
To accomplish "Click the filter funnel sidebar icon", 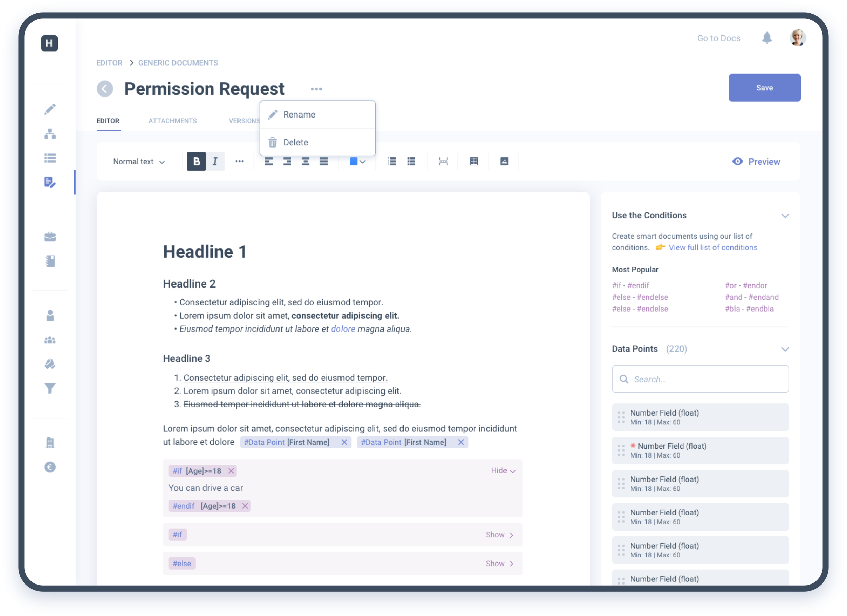I will coord(50,388).
